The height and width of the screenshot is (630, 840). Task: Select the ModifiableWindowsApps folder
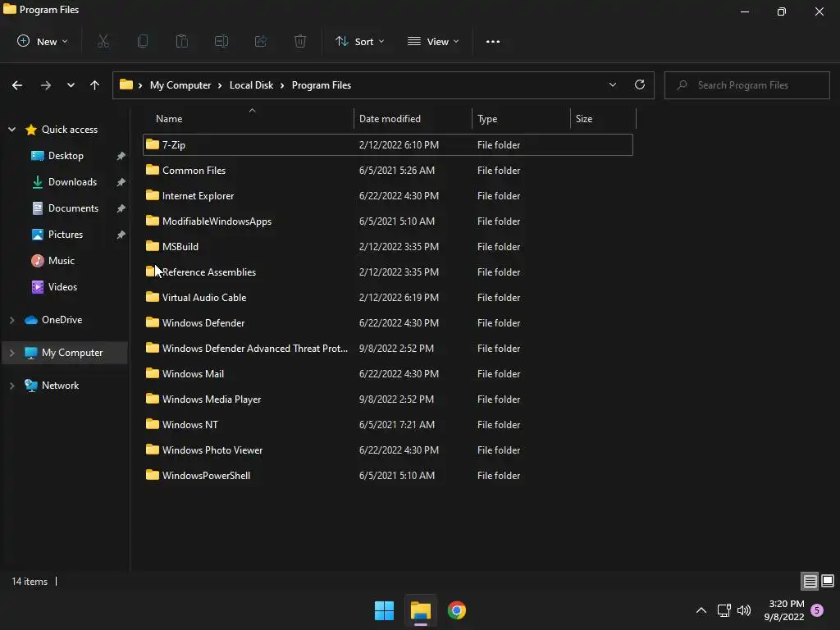coord(388,221)
